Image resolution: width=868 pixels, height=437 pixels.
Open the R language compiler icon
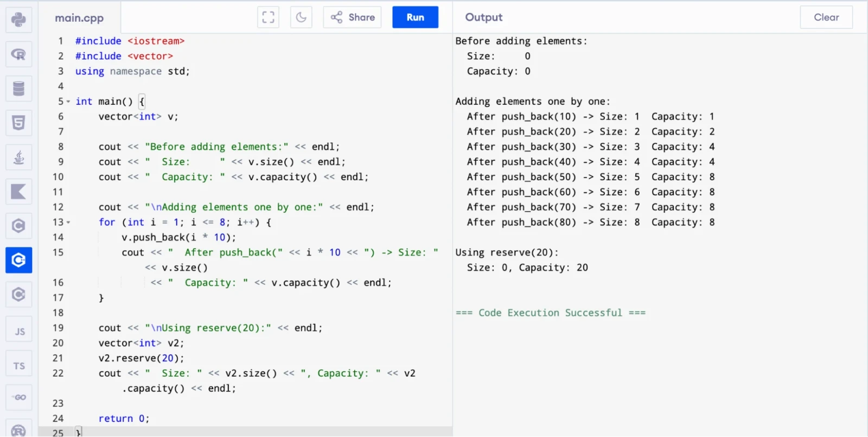click(x=19, y=54)
